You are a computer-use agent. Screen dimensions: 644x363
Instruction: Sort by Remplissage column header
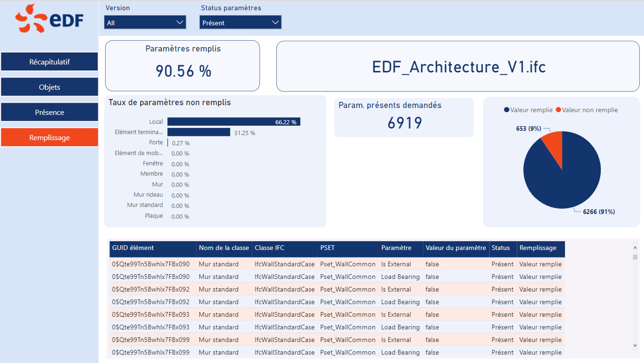pyautogui.click(x=540, y=248)
